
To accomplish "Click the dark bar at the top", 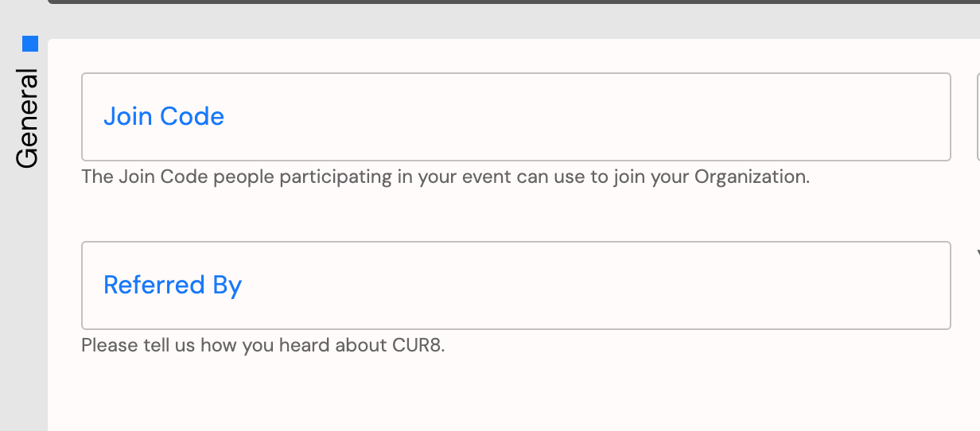I will [514, 2].
